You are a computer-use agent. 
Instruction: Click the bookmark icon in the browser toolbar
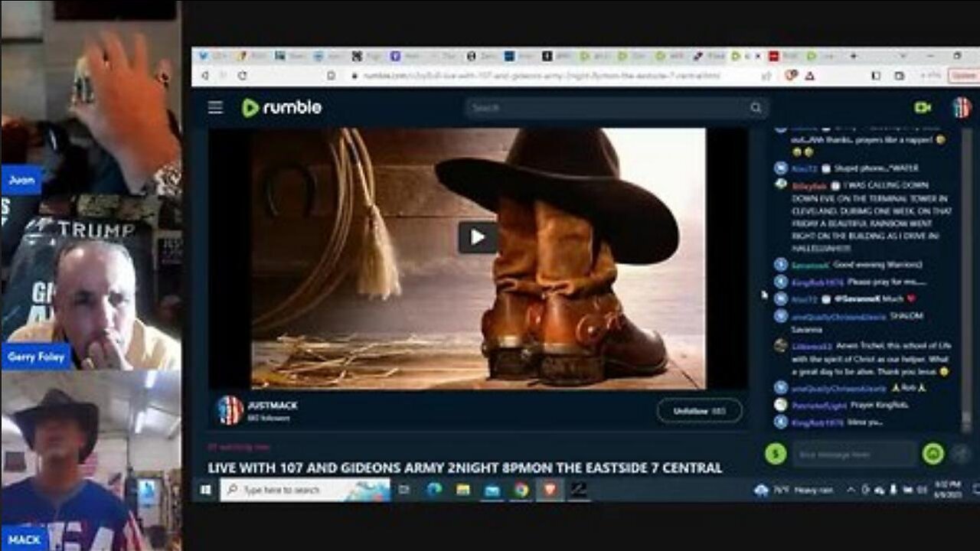coord(331,76)
